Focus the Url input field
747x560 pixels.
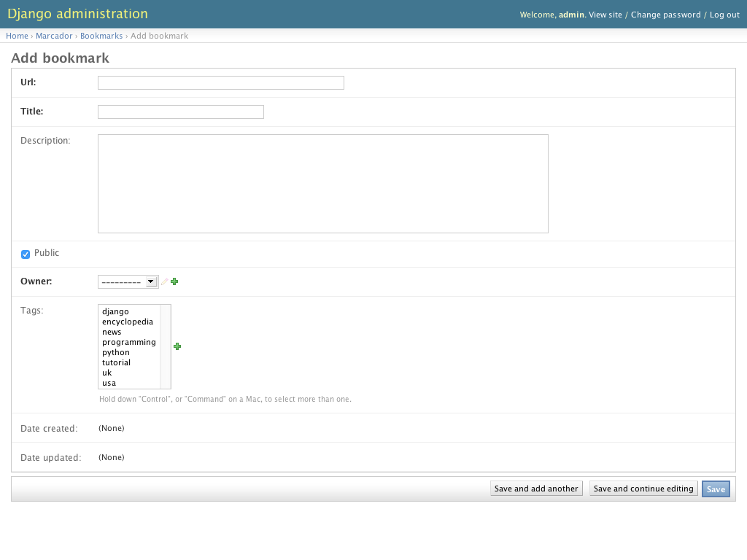point(220,83)
